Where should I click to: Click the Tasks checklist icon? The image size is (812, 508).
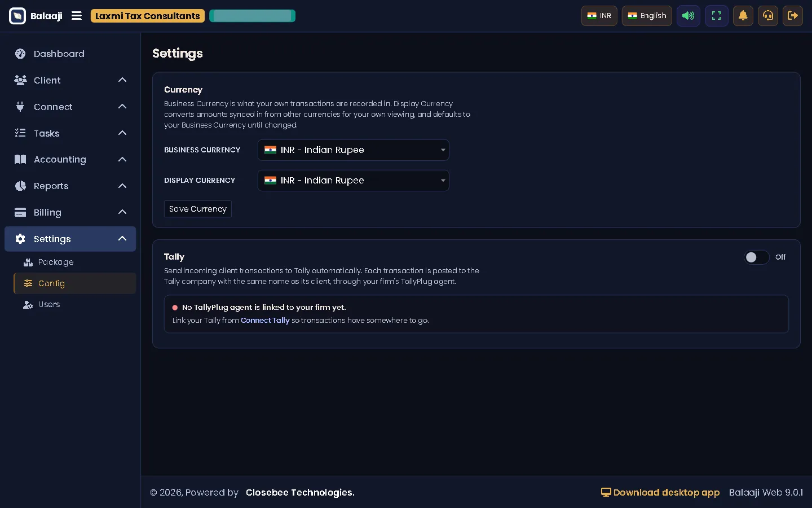[x=20, y=133]
